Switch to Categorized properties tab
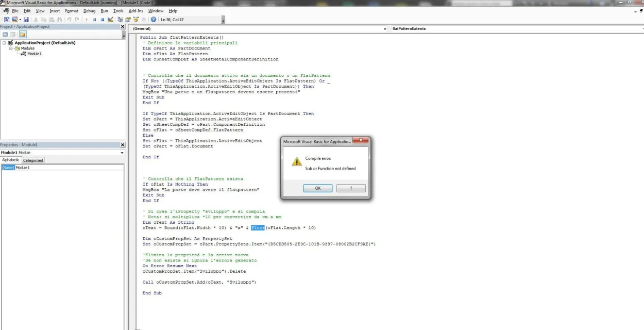 pyautogui.click(x=33, y=160)
